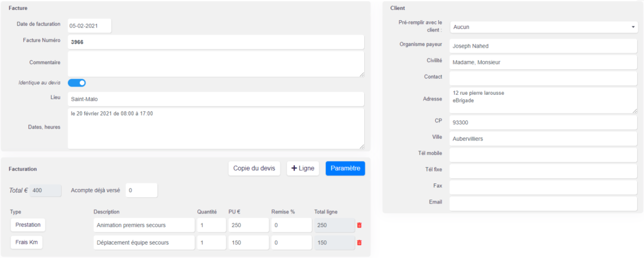Open the Prestation type selector
Image resolution: width=644 pixels, height=258 pixels.
coord(28,225)
